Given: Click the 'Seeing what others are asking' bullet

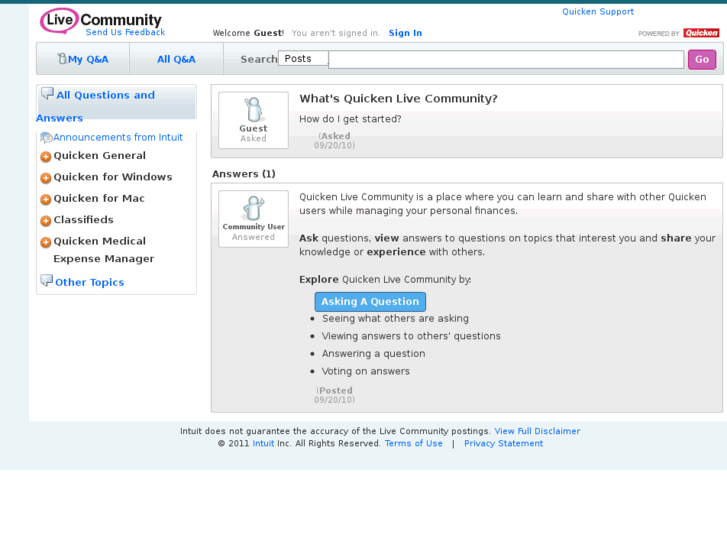Looking at the screenshot, I should 395,318.
